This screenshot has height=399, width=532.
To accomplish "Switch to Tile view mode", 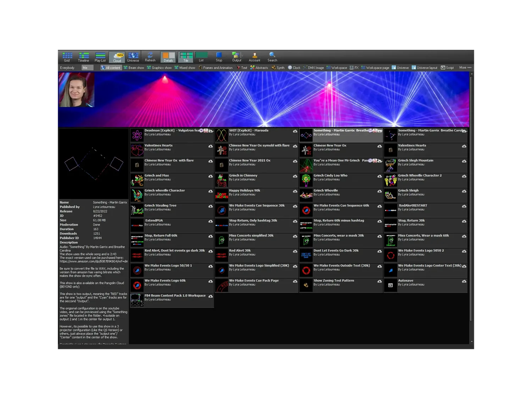I will pos(185,57).
